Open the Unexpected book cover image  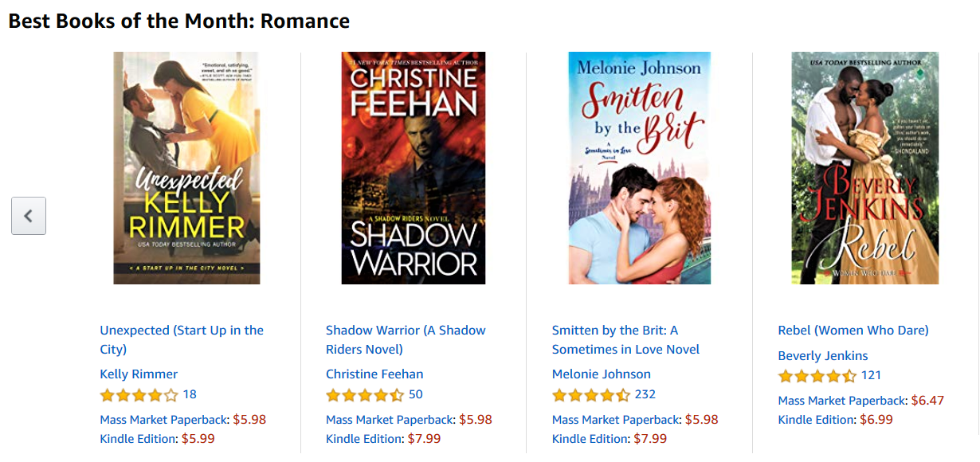point(186,168)
